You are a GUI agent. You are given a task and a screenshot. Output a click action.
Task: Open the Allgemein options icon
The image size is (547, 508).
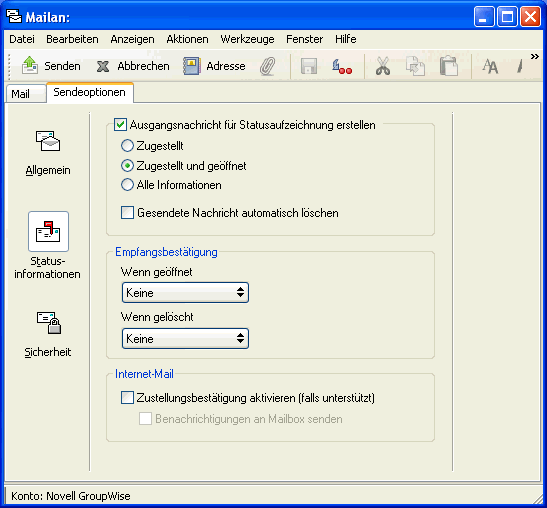tap(48, 141)
